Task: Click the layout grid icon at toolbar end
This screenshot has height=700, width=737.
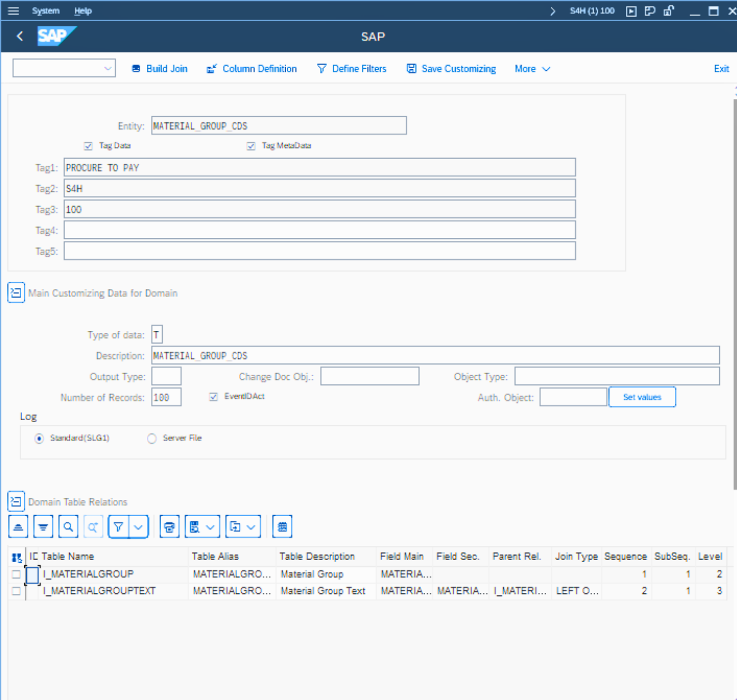Action: 282,527
